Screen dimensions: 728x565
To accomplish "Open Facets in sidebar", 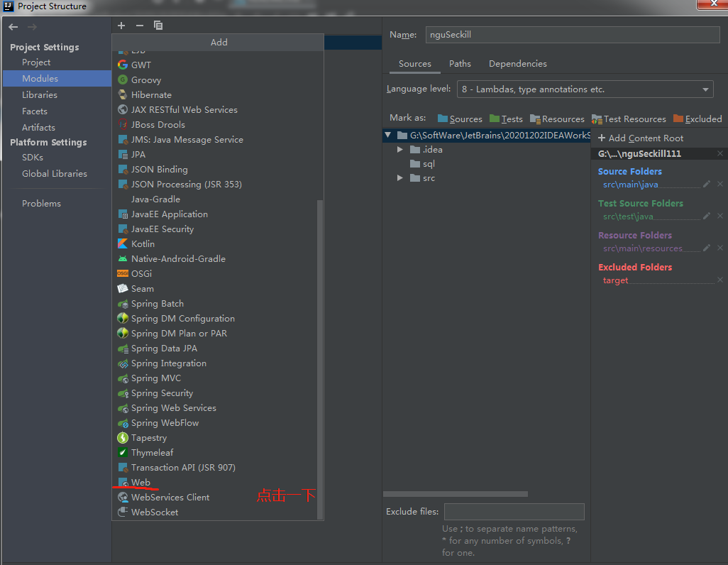I will (x=57, y=111).
